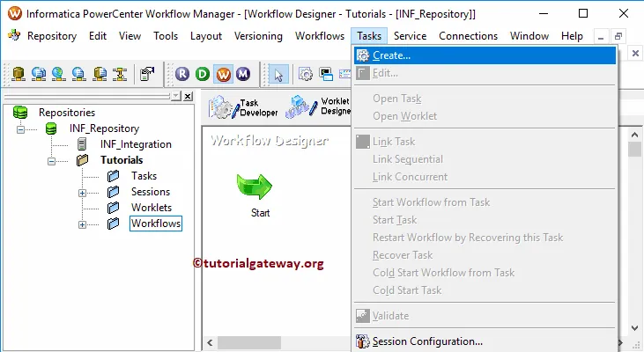
Task: Click the horizontal scrollbar thumb
Action: pyautogui.click(x=249, y=342)
